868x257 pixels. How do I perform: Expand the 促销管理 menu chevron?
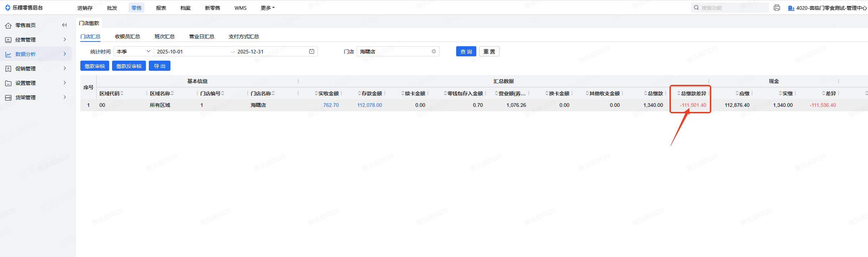click(x=65, y=68)
